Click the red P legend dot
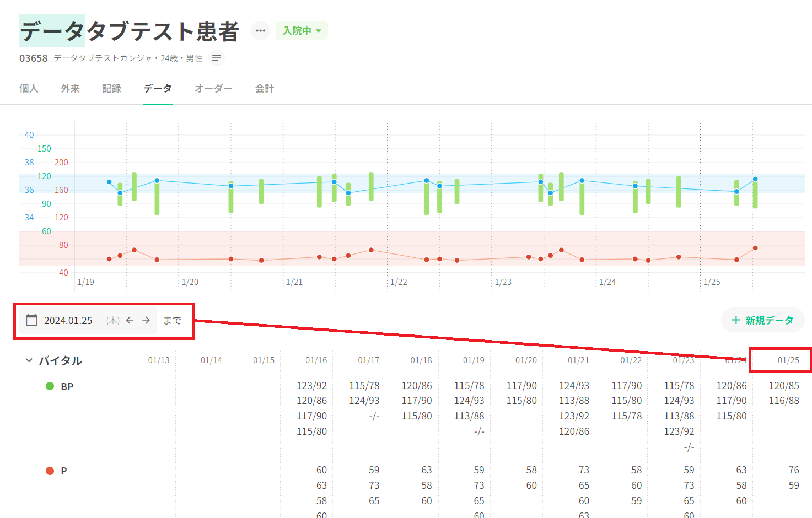 click(x=50, y=471)
